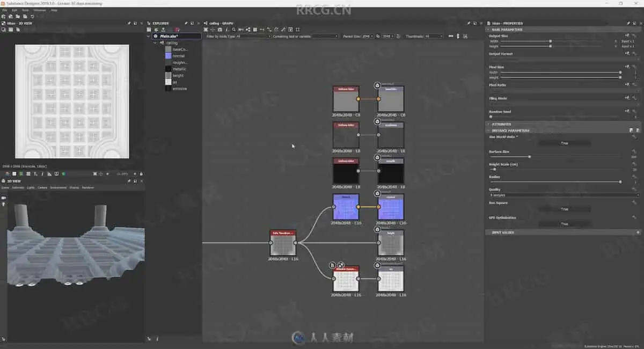644x349 pixels.
Task: Click the reset icon beside Height Scale
Action: click(x=635, y=164)
